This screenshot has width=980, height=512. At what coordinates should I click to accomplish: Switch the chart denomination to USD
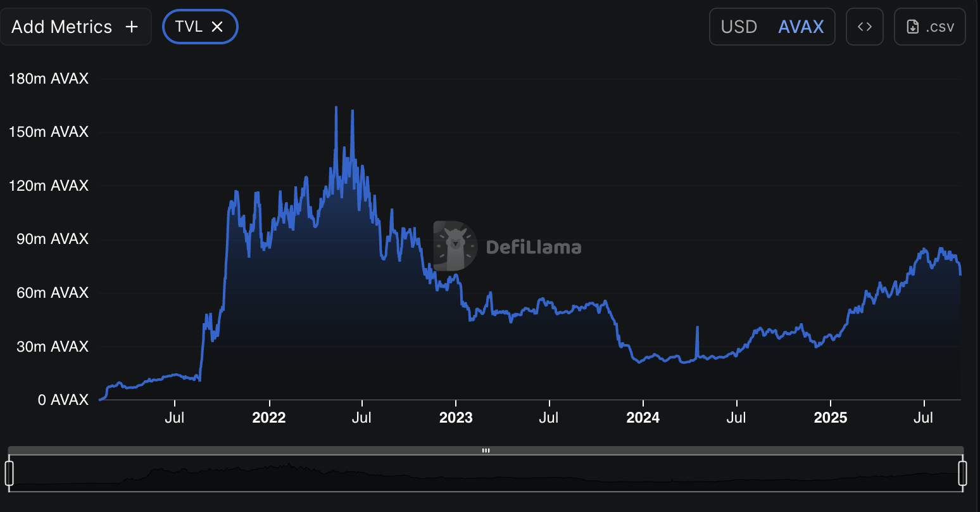pos(739,27)
